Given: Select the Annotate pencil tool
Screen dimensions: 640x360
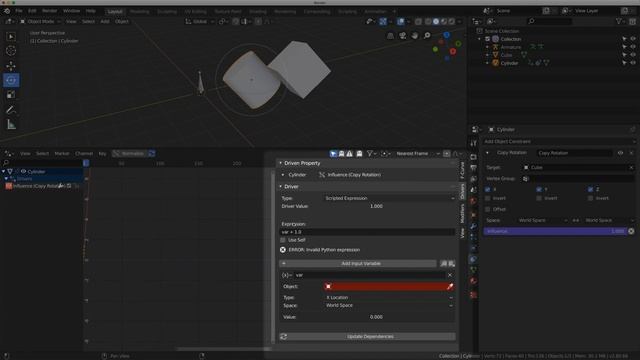Looking at the screenshot, I should pos(11,109).
